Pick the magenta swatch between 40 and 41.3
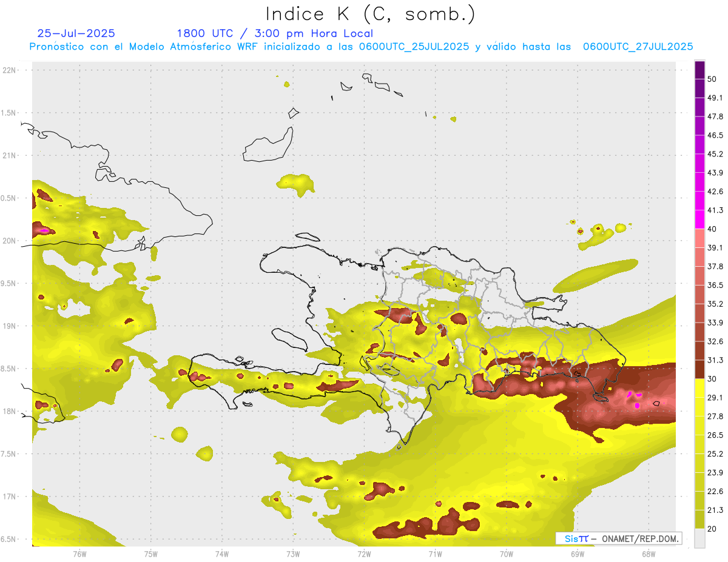 point(699,219)
